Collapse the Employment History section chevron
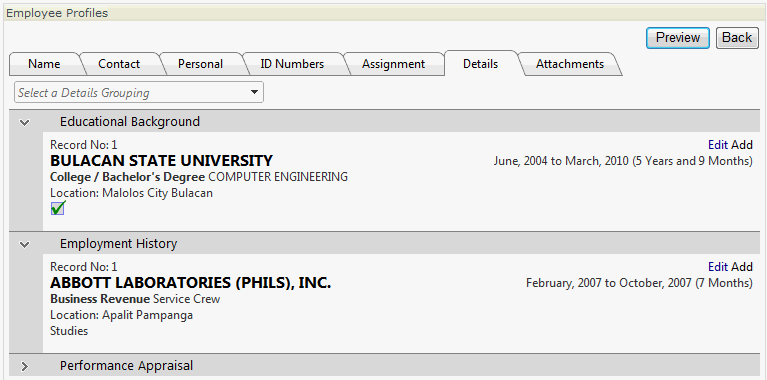Screen dimensions: 767x380 [x=24, y=244]
